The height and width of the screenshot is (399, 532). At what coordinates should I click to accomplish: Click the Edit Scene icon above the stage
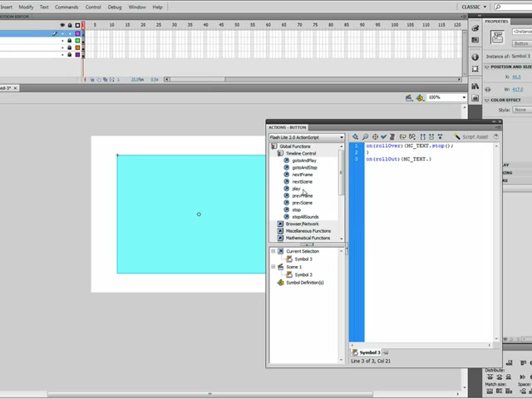409,98
